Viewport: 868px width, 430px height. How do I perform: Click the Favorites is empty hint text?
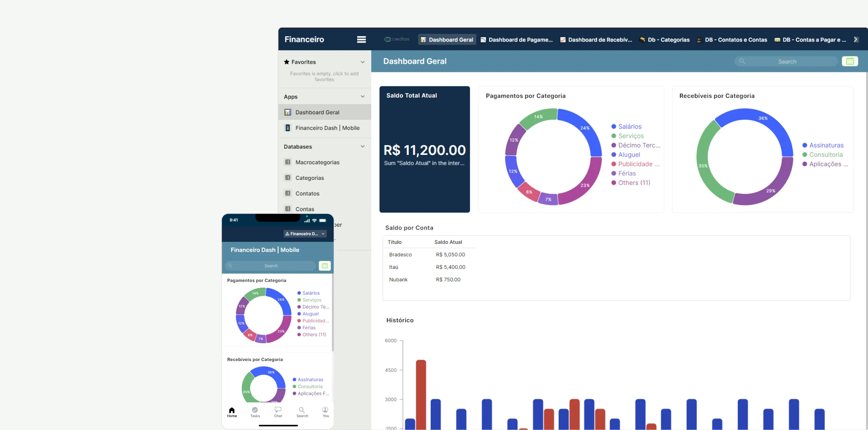pos(324,76)
